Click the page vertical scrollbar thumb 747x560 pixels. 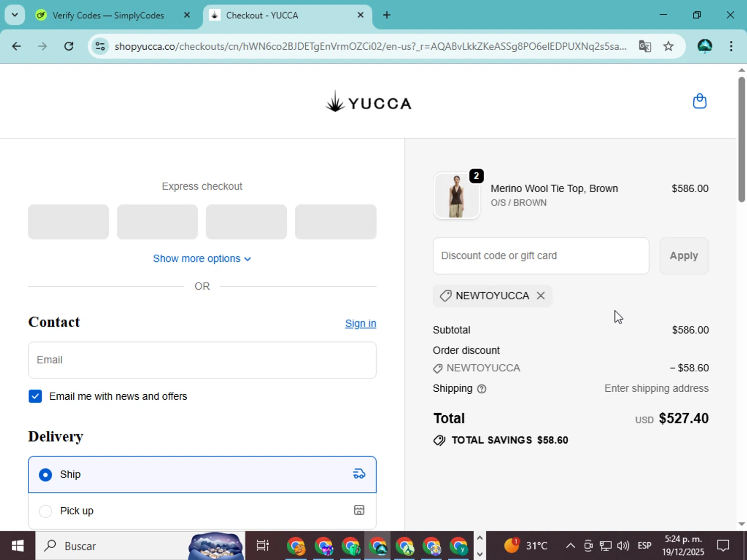[742, 138]
